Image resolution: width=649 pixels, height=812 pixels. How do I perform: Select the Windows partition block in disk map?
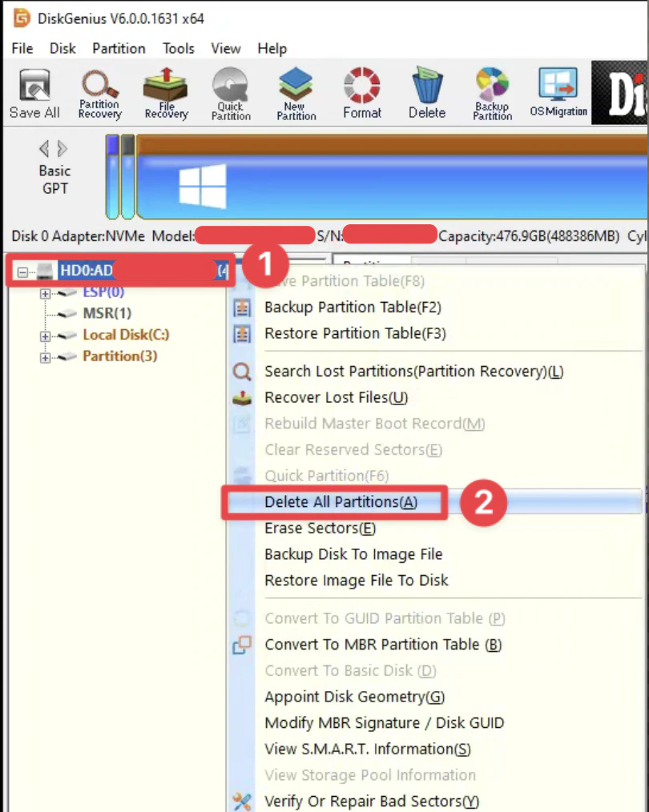[x=392, y=177]
